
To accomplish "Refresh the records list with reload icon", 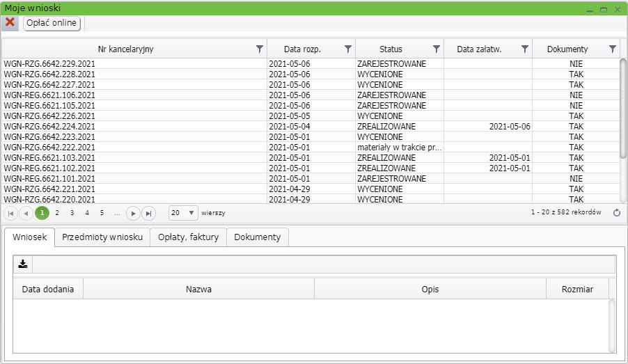I will point(616,213).
